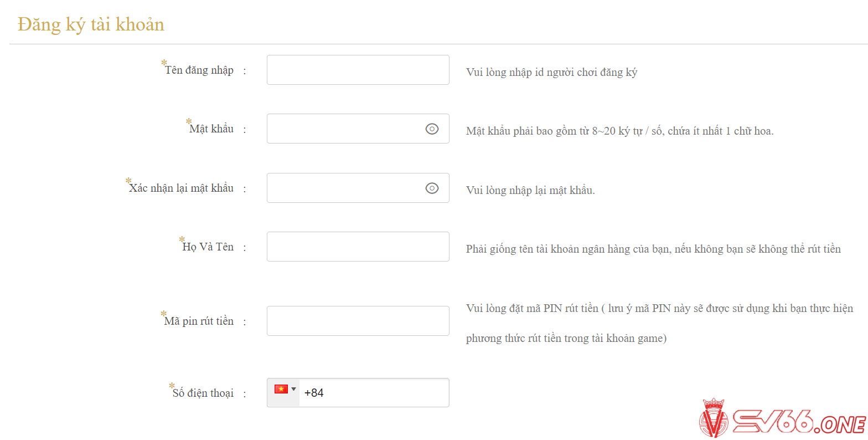Click the Số điện thoại label
Image resolution: width=868 pixels, height=440 pixels.
[203, 393]
